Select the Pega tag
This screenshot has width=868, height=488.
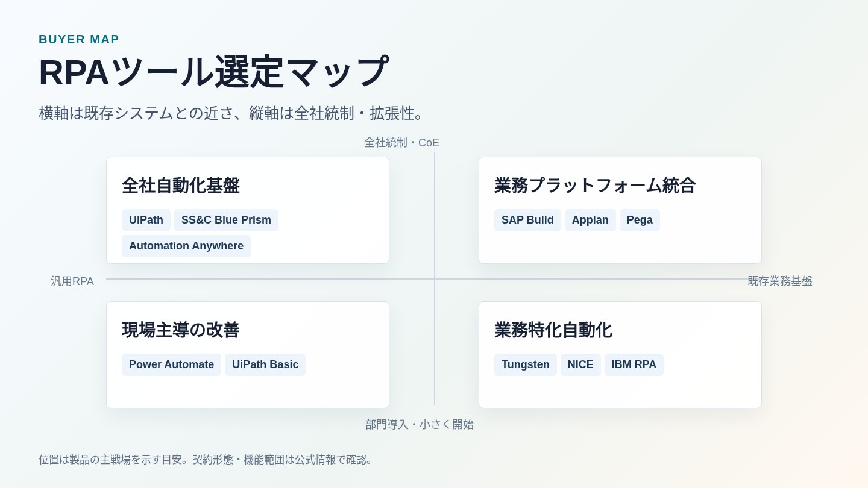click(640, 220)
